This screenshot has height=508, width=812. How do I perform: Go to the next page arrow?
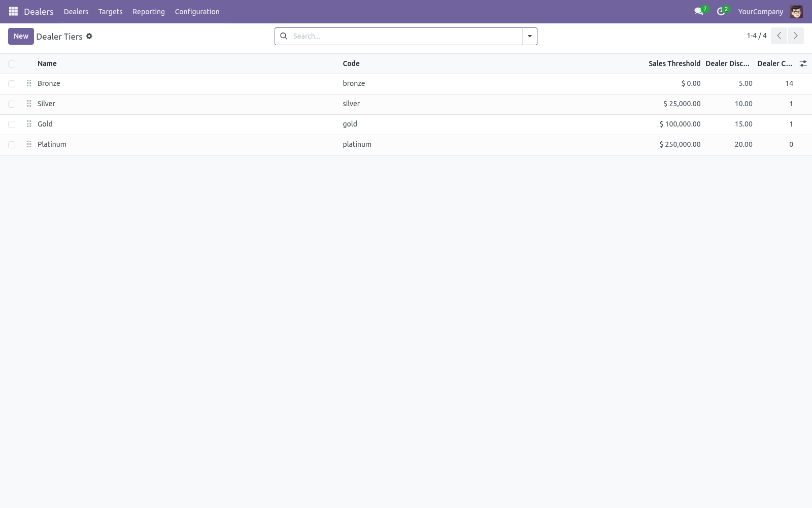coord(795,36)
